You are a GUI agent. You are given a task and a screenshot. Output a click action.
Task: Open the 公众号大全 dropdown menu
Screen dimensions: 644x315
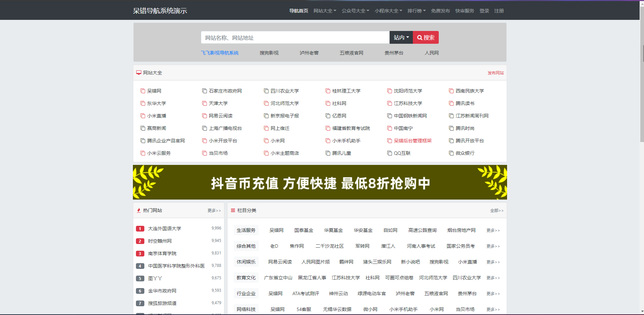point(355,11)
